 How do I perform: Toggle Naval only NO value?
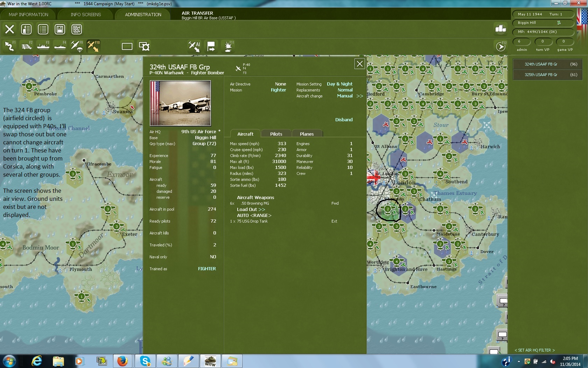coord(213,257)
